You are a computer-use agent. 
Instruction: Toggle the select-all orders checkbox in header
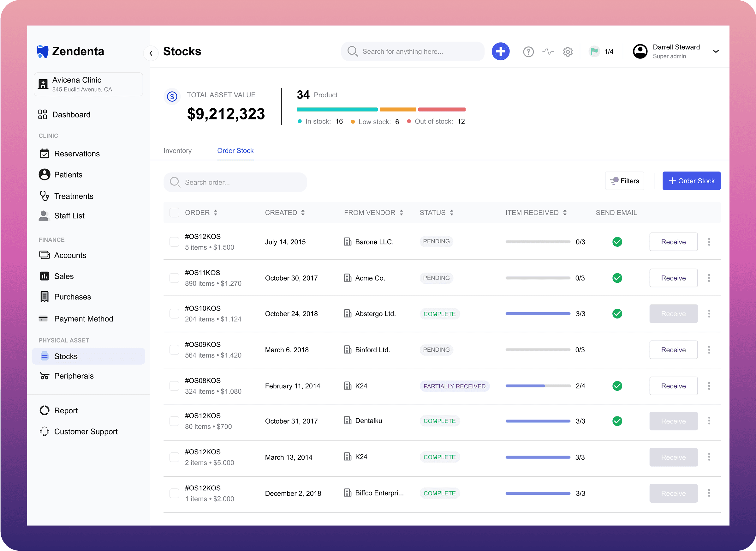(x=174, y=212)
